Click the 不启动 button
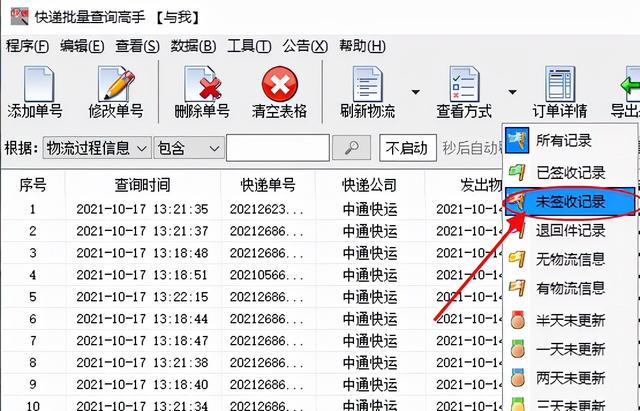640x411 pixels. tap(408, 148)
